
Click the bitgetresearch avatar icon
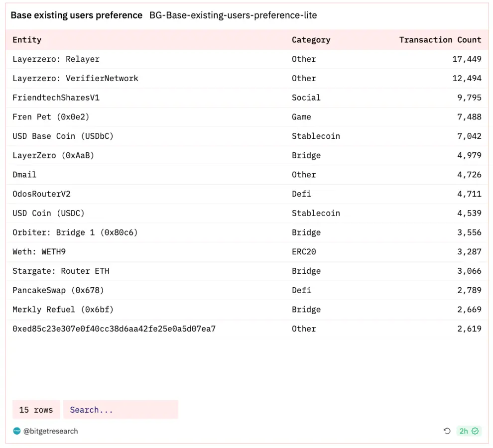click(x=17, y=431)
